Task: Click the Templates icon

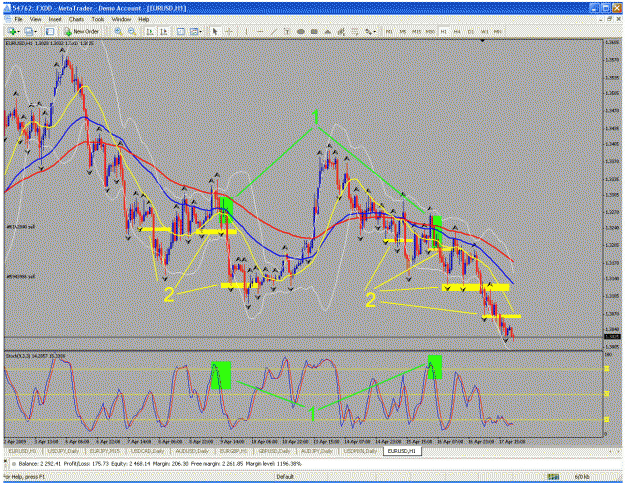Action: coord(194,31)
